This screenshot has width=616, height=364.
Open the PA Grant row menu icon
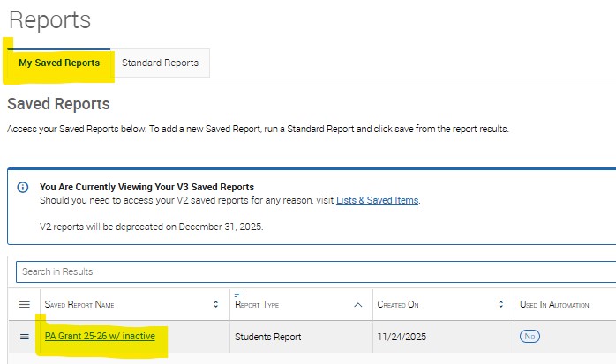coord(25,337)
